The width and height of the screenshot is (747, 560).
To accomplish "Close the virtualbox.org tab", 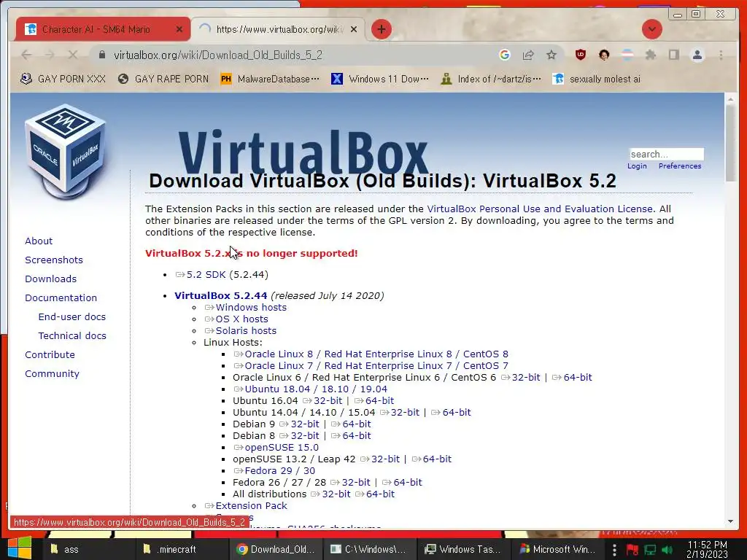I will pos(354,29).
